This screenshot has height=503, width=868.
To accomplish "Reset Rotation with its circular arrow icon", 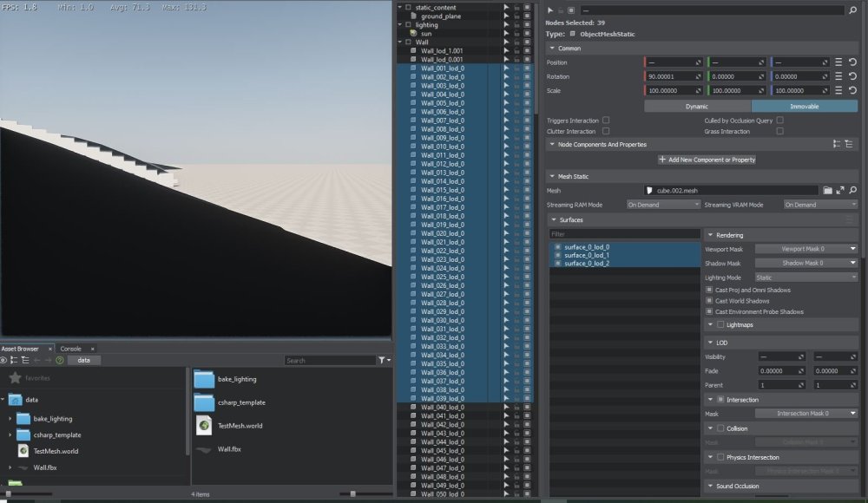I will pyautogui.click(x=852, y=76).
